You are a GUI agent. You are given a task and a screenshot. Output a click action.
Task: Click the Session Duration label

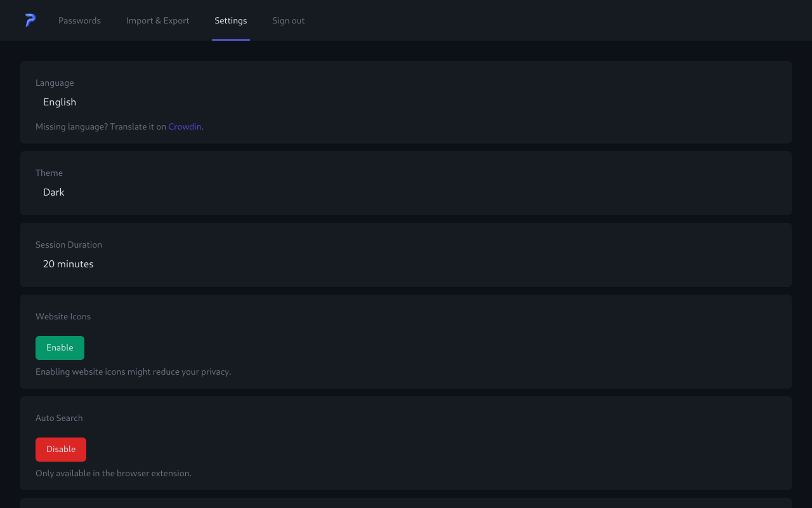pos(69,244)
